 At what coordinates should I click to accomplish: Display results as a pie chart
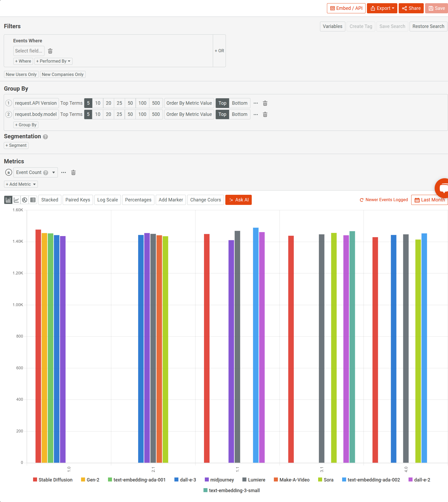click(25, 200)
